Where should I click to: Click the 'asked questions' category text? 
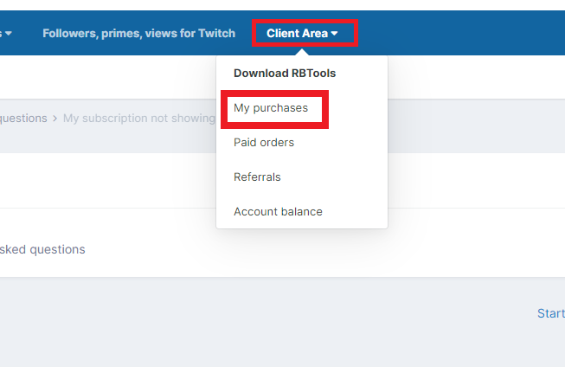tap(42, 249)
